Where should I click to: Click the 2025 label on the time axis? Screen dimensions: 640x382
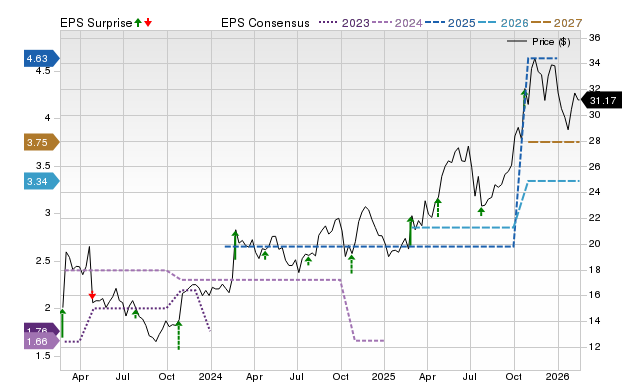(384, 376)
